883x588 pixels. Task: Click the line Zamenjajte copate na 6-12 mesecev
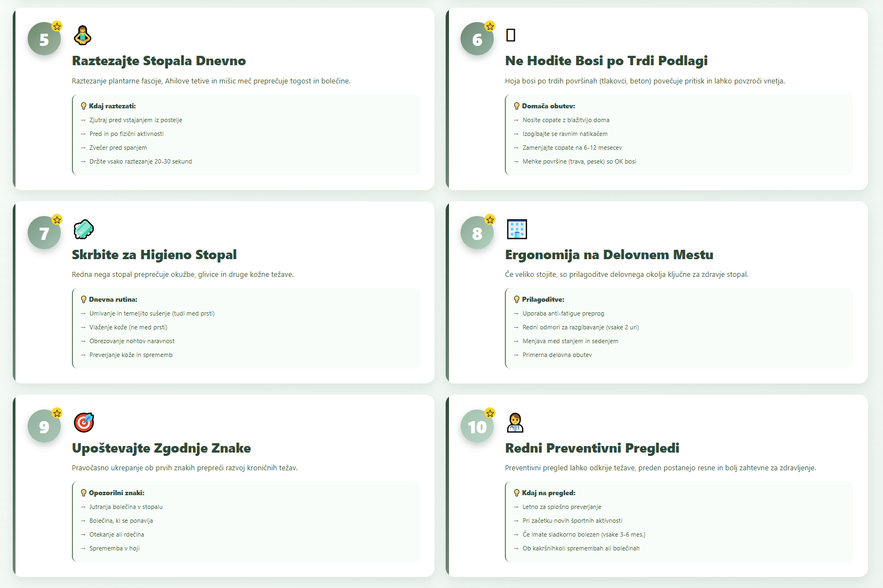pos(572,148)
